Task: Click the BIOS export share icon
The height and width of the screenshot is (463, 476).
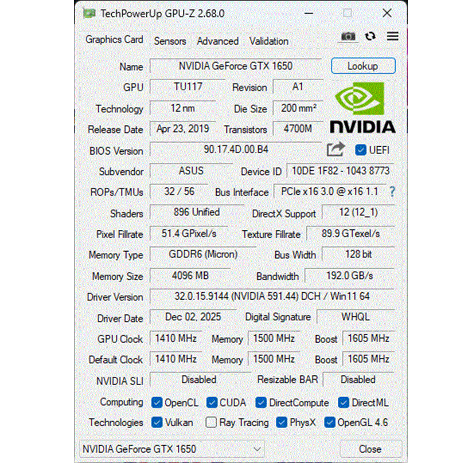Action: tap(335, 150)
